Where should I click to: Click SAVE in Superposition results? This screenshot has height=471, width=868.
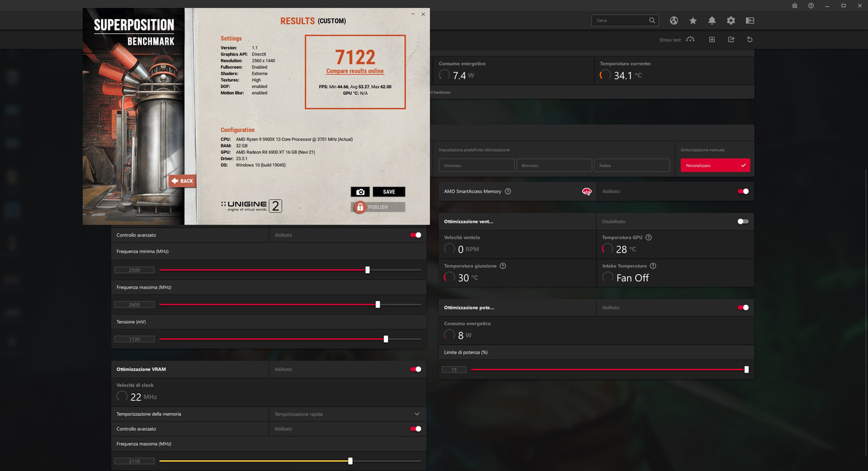pyautogui.click(x=389, y=192)
